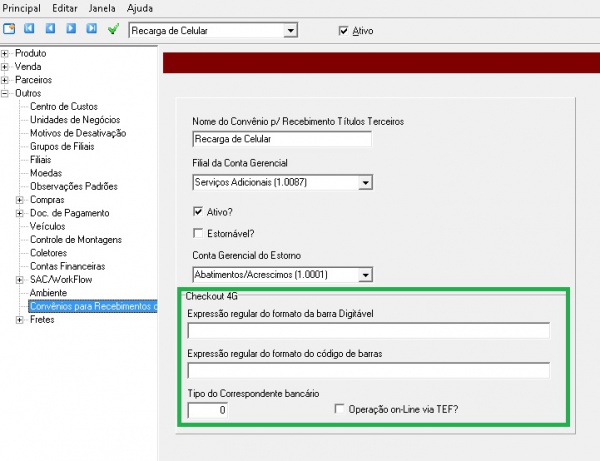Go to first record navigation icon
The width and height of the screenshot is (600, 461).
click(x=30, y=30)
